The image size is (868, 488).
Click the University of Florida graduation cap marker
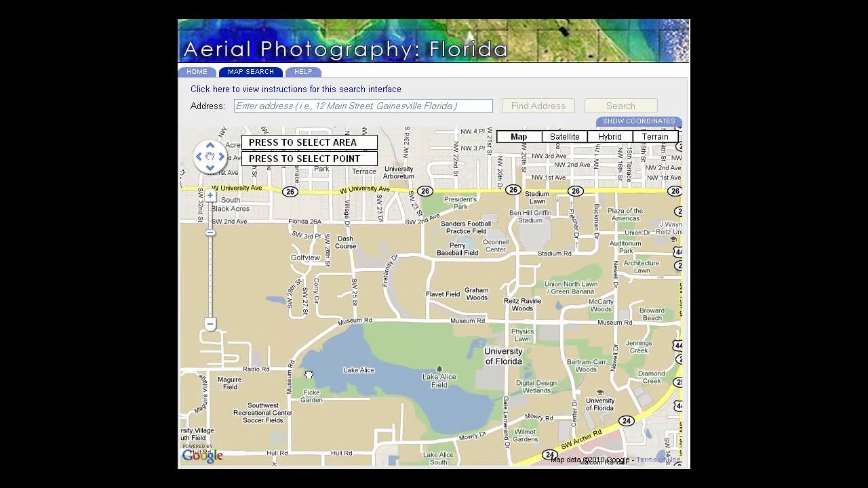(600, 392)
